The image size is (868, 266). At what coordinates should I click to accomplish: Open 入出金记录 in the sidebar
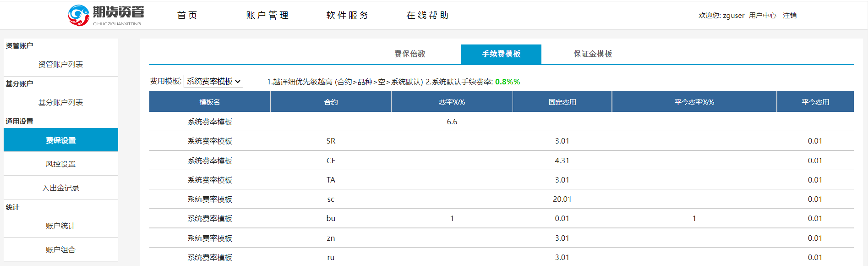[x=60, y=188]
